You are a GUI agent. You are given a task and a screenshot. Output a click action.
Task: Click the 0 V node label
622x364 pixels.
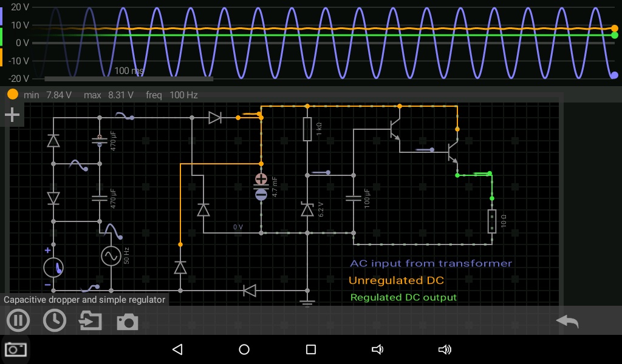click(238, 227)
